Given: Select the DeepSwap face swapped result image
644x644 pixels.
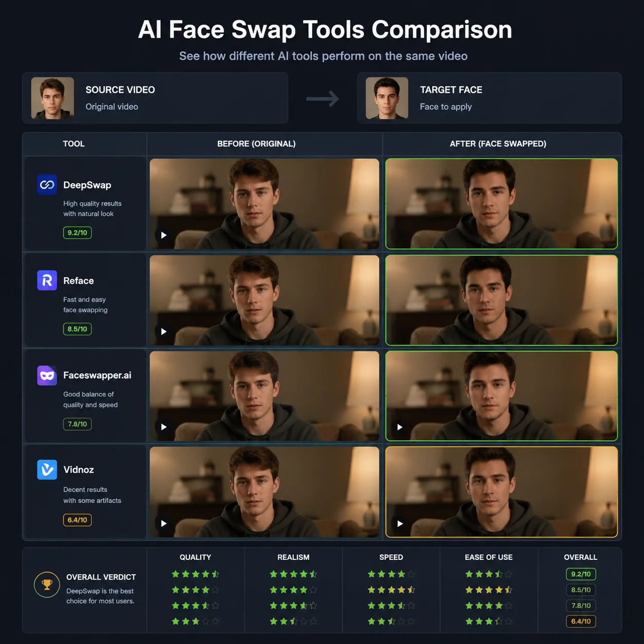Looking at the screenshot, I should click(501, 204).
